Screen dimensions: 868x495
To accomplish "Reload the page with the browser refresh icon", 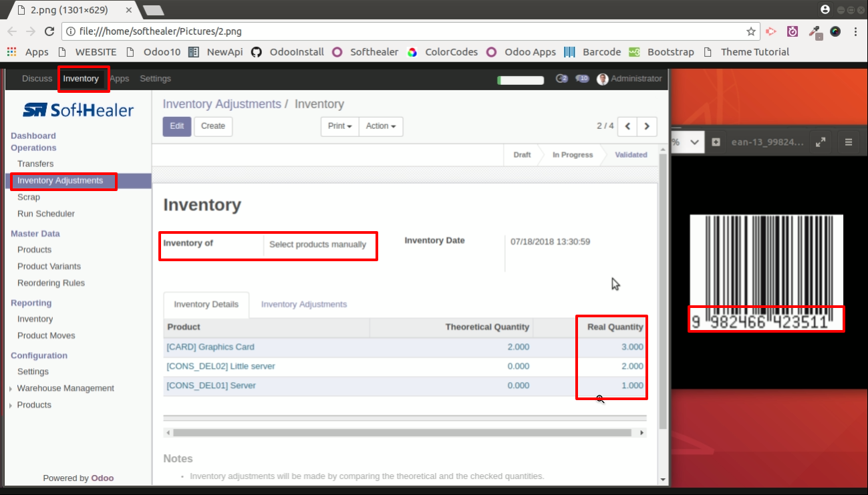I will [49, 31].
